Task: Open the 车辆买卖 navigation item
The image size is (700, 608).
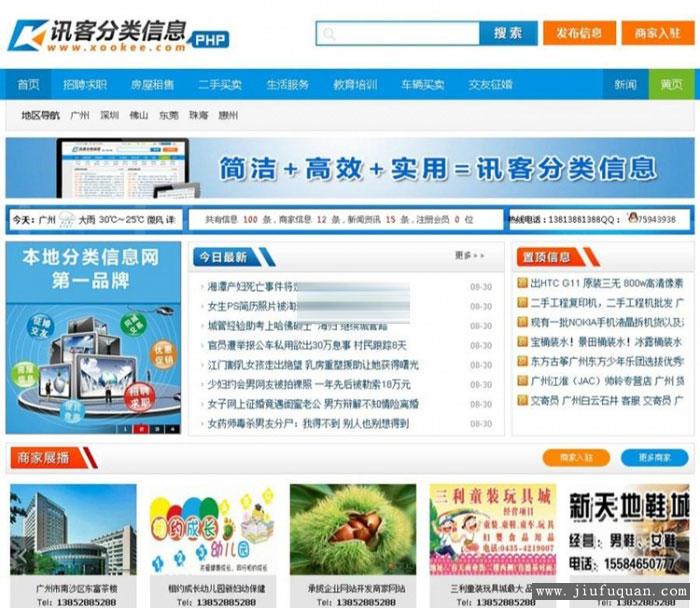Action: click(x=423, y=84)
